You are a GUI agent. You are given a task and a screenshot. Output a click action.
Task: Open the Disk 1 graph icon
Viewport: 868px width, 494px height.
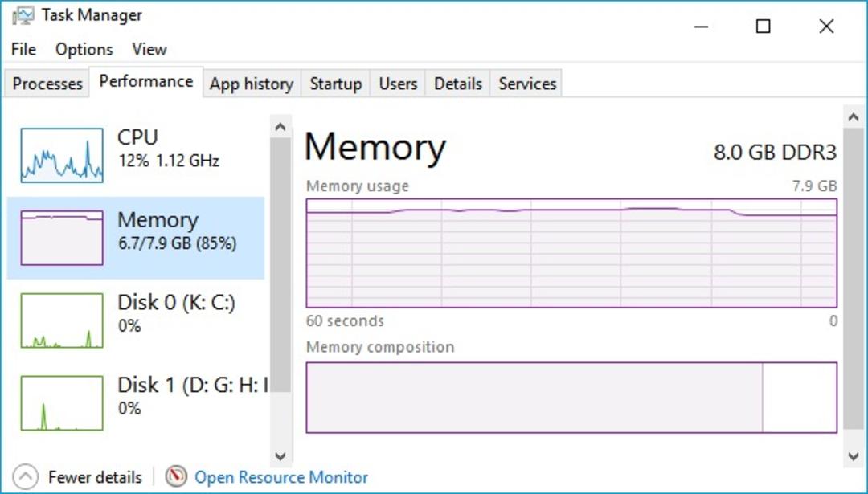pyautogui.click(x=62, y=402)
